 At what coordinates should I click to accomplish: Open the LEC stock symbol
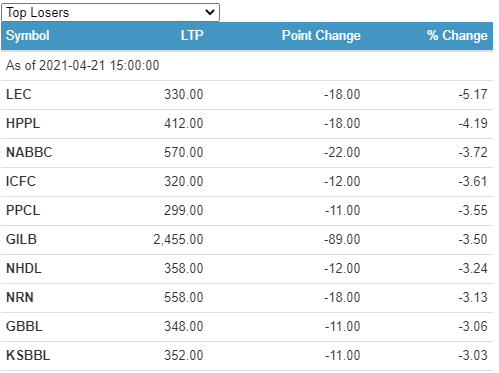pos(19,94)
